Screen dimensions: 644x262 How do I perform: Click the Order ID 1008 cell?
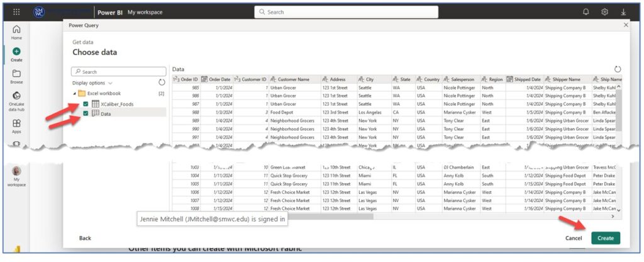[186, 208]
